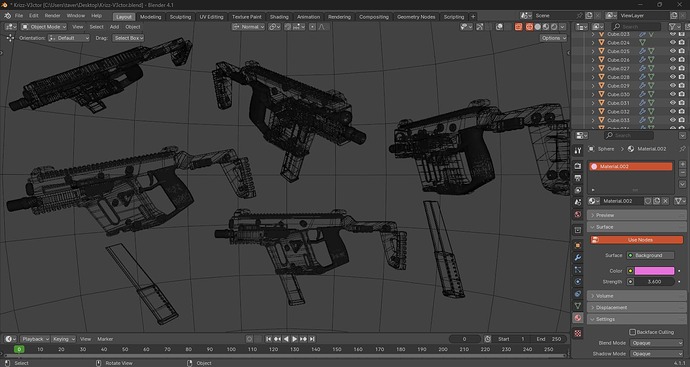This screenshot has width=690, height=367.
Task: Open the Blend Mode Opaque dropdown
Action: point(656,343)
